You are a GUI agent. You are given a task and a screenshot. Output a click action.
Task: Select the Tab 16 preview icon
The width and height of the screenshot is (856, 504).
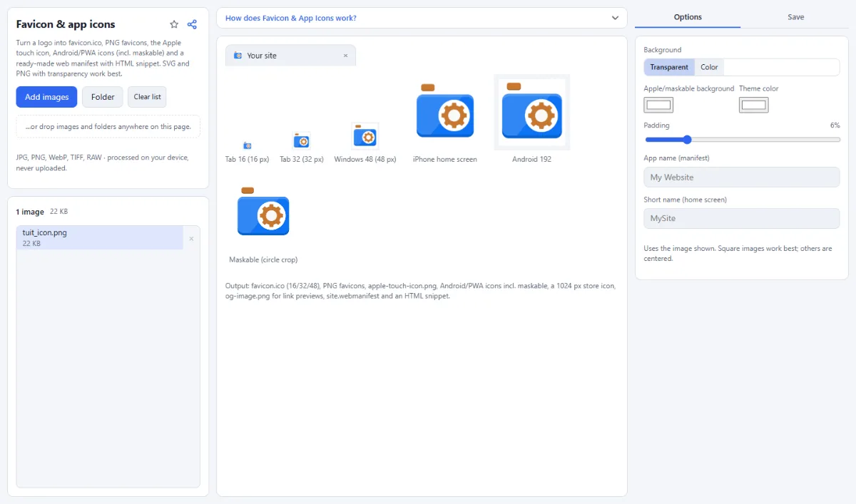(x=247, y=145)
